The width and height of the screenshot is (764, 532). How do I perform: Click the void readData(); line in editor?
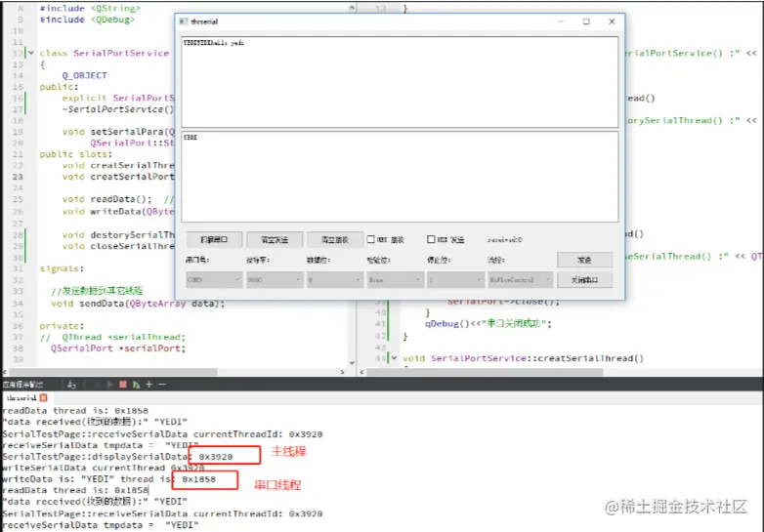(x=106, y=199)
